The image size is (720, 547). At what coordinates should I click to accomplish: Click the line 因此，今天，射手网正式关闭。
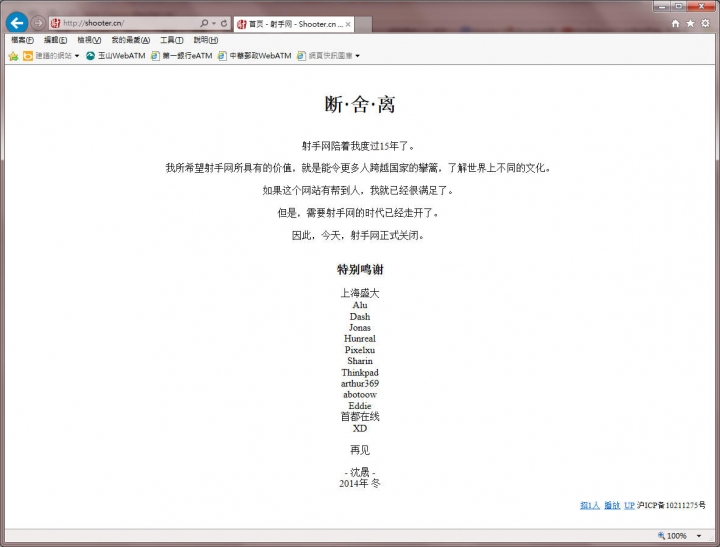[359, 236]
